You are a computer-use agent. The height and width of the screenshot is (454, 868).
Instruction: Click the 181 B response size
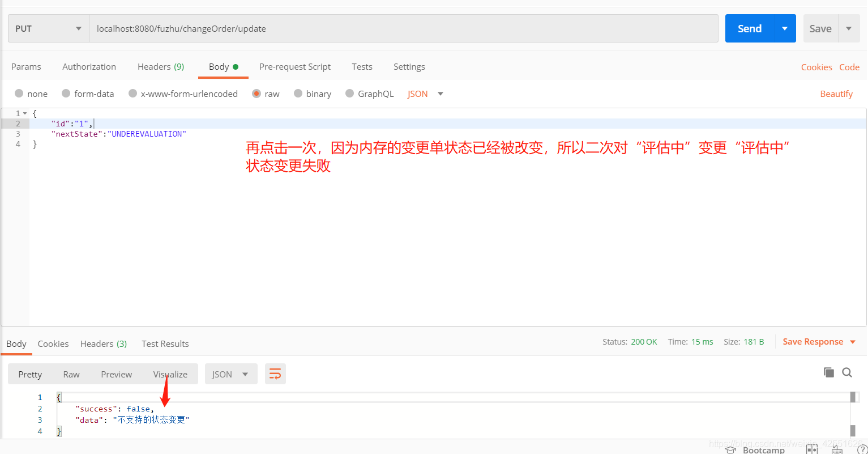[x=754, y=342]
